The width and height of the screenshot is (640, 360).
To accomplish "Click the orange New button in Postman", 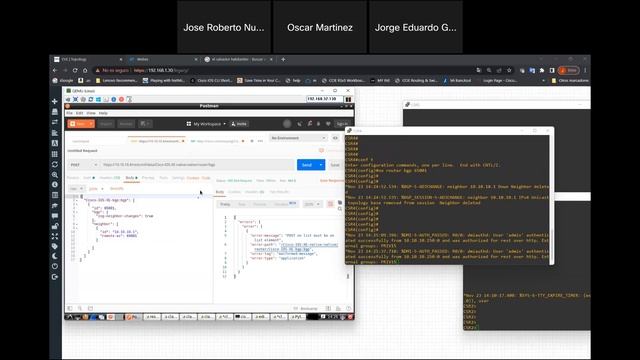I will pos(78,124).
